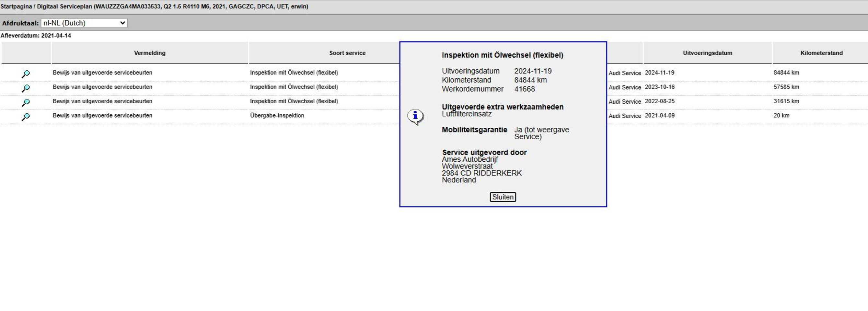Open the Afdruktaal language dropdown

[84, 23]
